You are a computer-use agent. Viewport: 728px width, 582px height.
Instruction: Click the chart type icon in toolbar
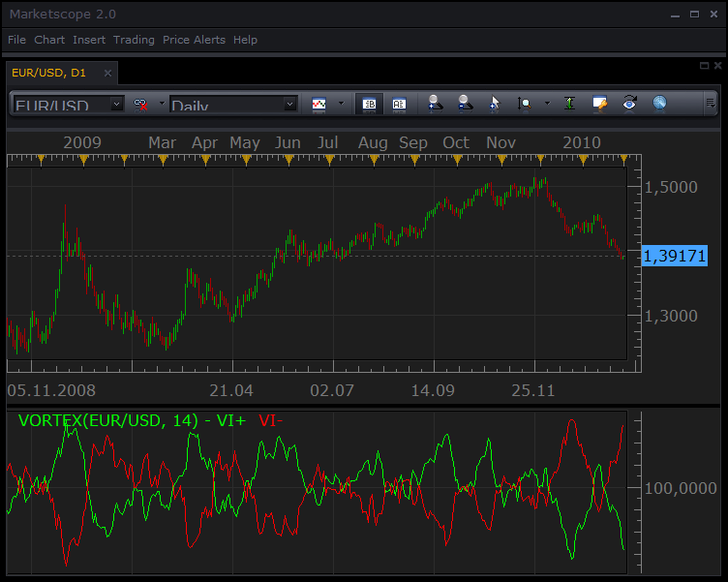click(x=318, y=104)
